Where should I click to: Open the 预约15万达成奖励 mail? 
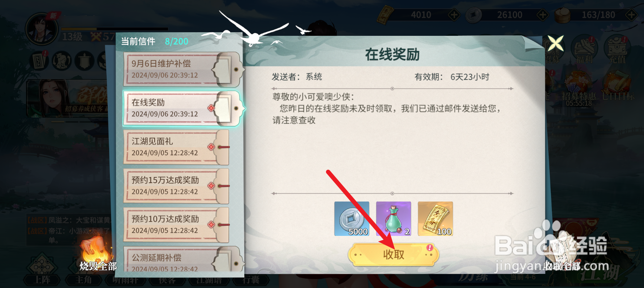(177, 186)
